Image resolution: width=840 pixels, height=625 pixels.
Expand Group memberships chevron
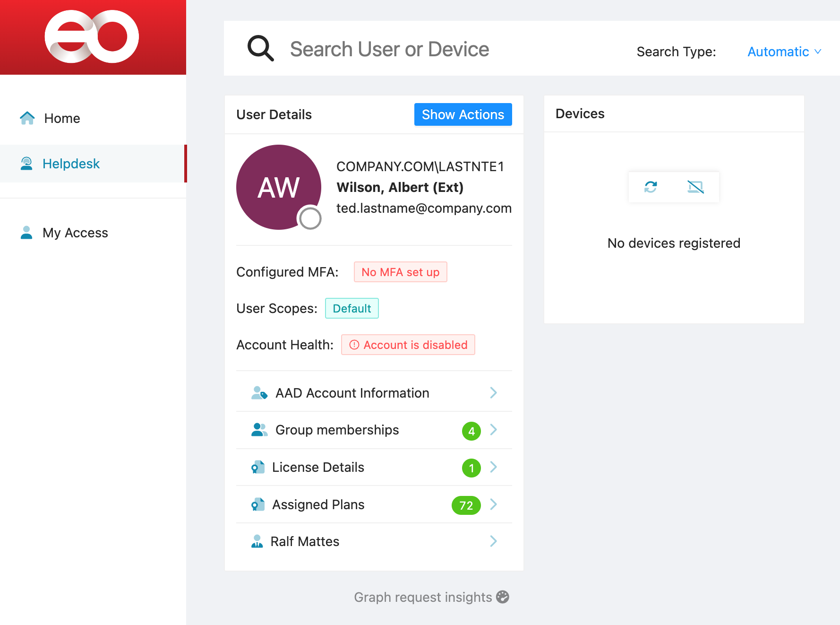[493, 430]
